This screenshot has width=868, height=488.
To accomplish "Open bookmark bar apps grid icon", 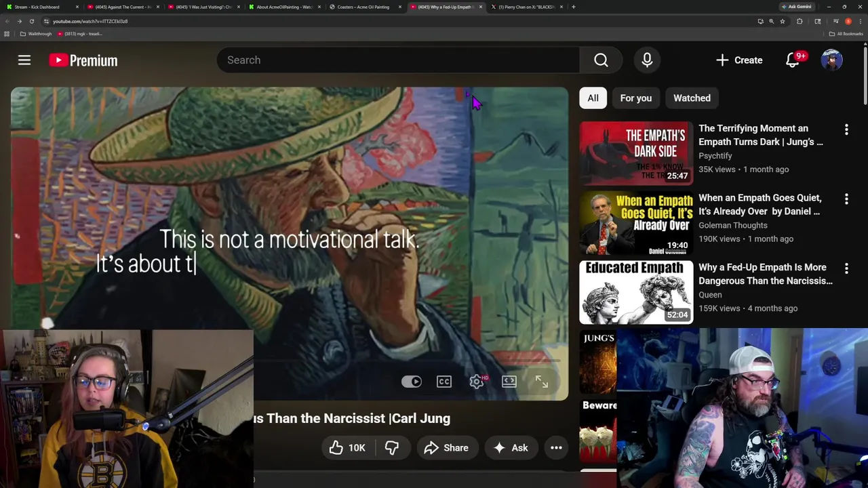I will click(x=7, y=34).
